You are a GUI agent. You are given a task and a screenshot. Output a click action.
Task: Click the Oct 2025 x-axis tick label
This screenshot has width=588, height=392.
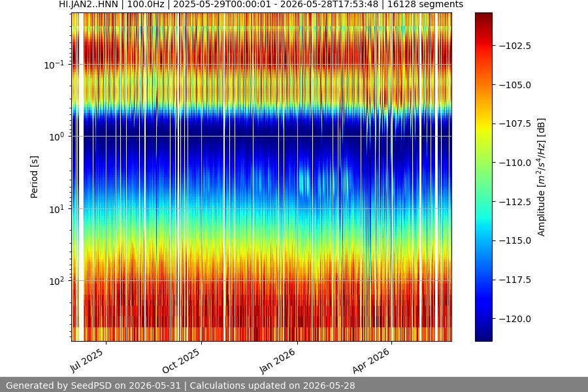pos(182,361)
